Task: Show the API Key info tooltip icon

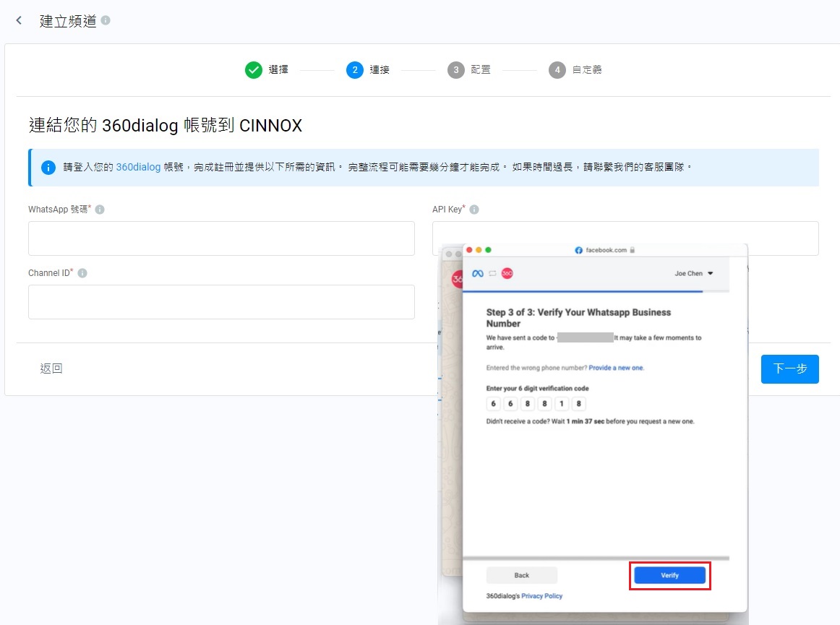Action: click(474, 210)
